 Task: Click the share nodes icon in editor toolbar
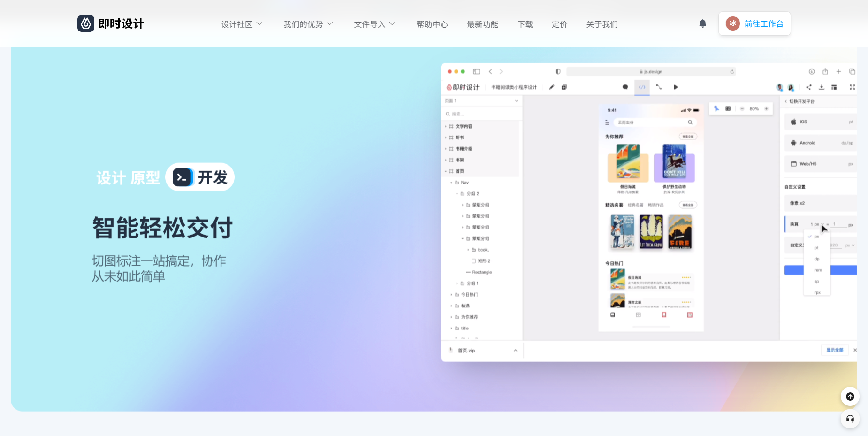pos(809,87)
